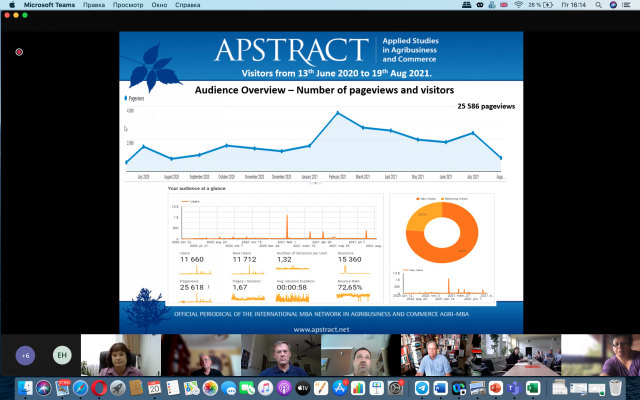This screenshot has height=400, width=640.
Task: Open the FaceTime app icon
Action: tap(247, 388)
